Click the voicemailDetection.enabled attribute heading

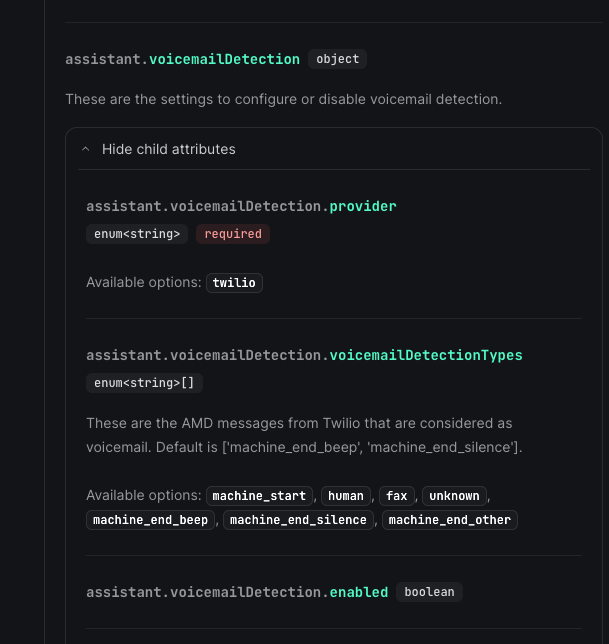point(237,592)
